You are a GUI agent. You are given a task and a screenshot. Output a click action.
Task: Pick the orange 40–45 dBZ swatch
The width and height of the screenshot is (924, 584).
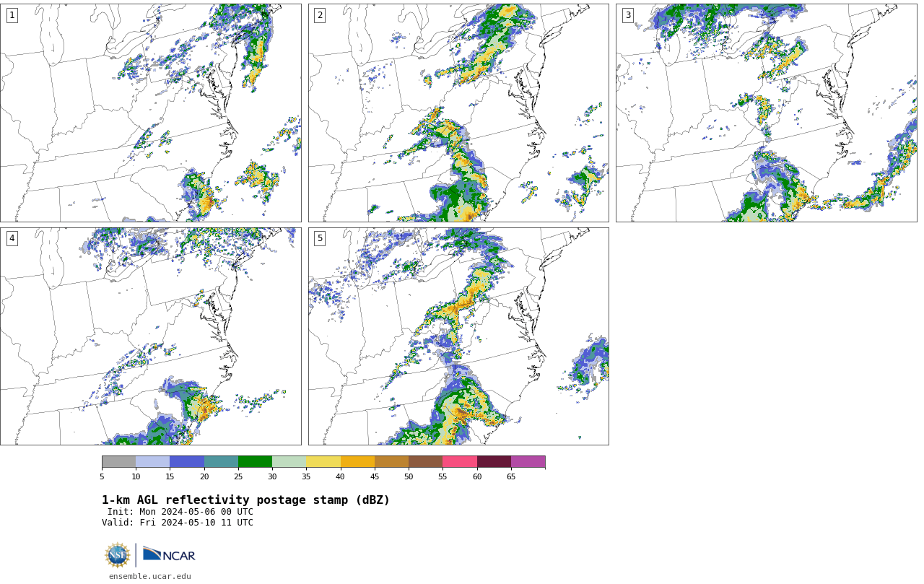pos(357,462)
